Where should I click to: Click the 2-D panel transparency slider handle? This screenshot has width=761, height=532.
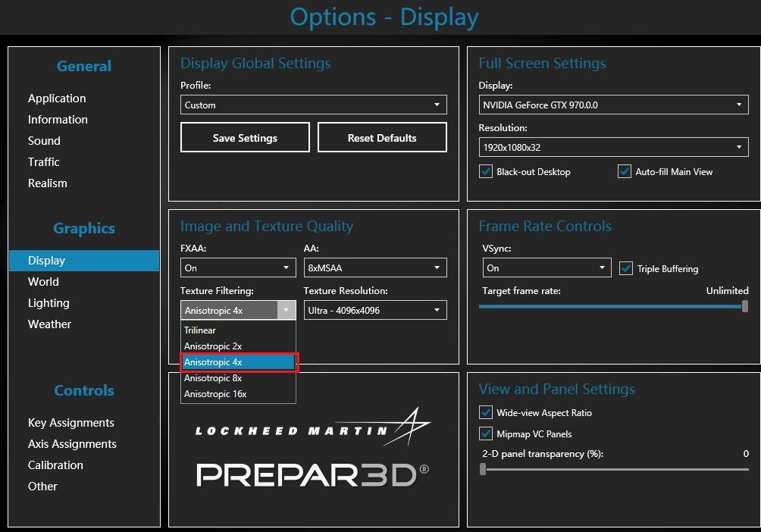click(483, 469)
